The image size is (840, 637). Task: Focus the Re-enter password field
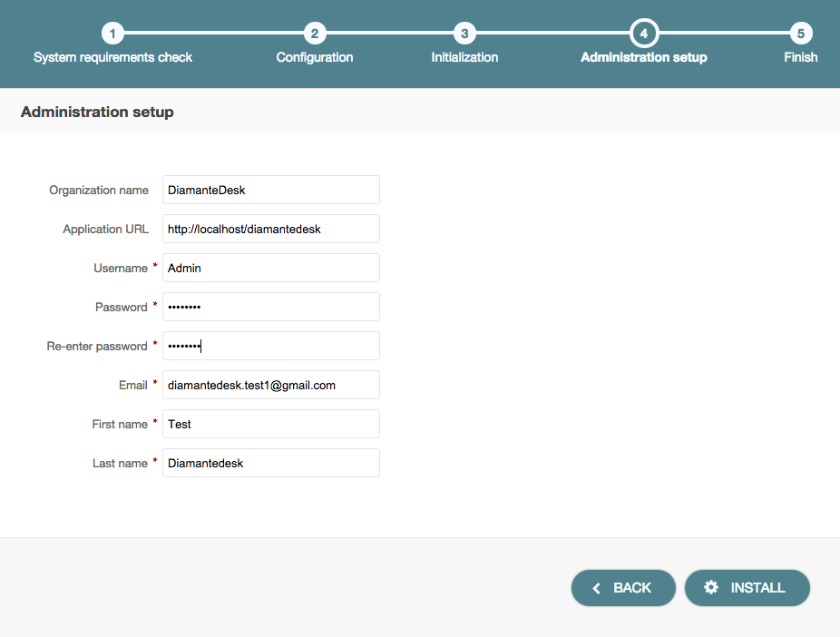[271, 346]
